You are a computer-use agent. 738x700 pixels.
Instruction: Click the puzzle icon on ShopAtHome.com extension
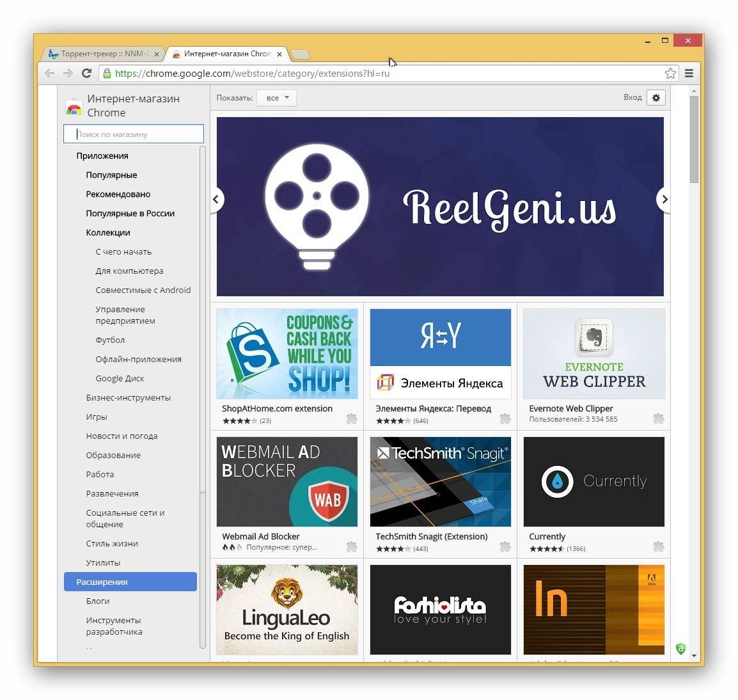point(352,418)
